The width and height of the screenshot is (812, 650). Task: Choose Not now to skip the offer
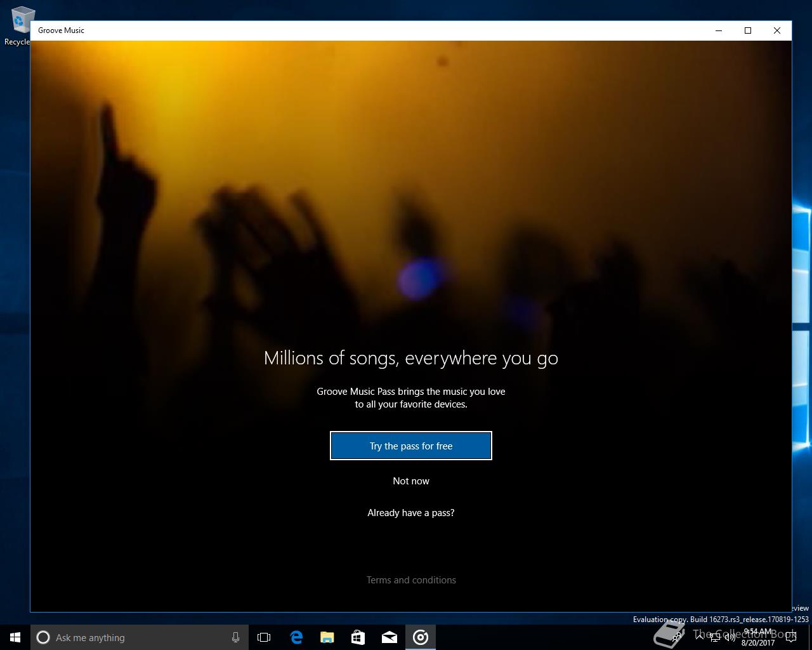coord(411,481)
